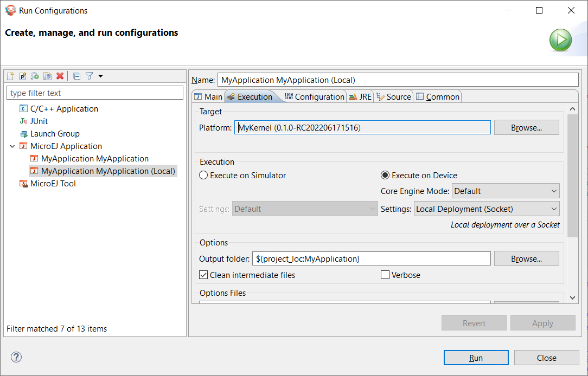
Task: Open the JRE tab
Action: 360,96
